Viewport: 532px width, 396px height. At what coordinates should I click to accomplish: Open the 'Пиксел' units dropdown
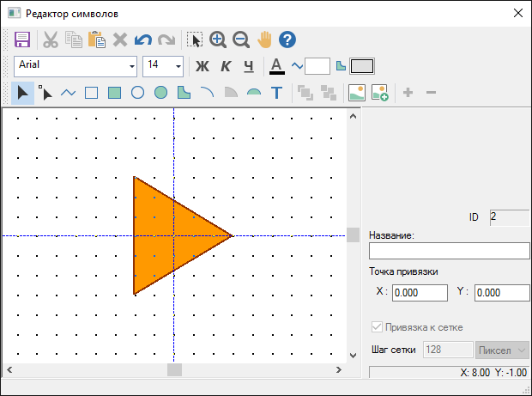click(x=503, y=350)
